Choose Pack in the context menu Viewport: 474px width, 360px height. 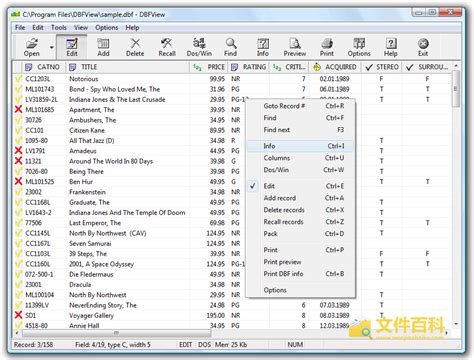point(300,234)
